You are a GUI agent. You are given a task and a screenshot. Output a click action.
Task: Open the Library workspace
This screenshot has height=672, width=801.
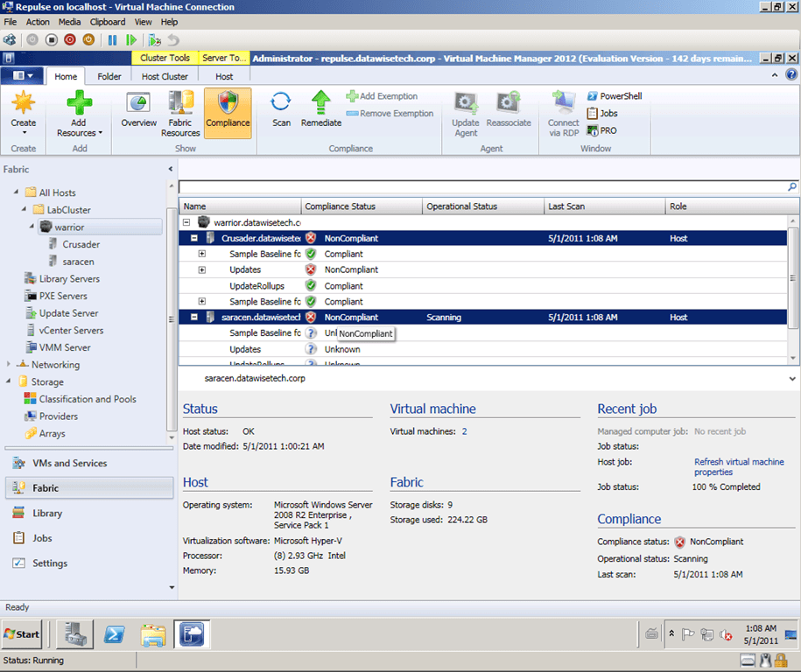click(x=89, y=514)
